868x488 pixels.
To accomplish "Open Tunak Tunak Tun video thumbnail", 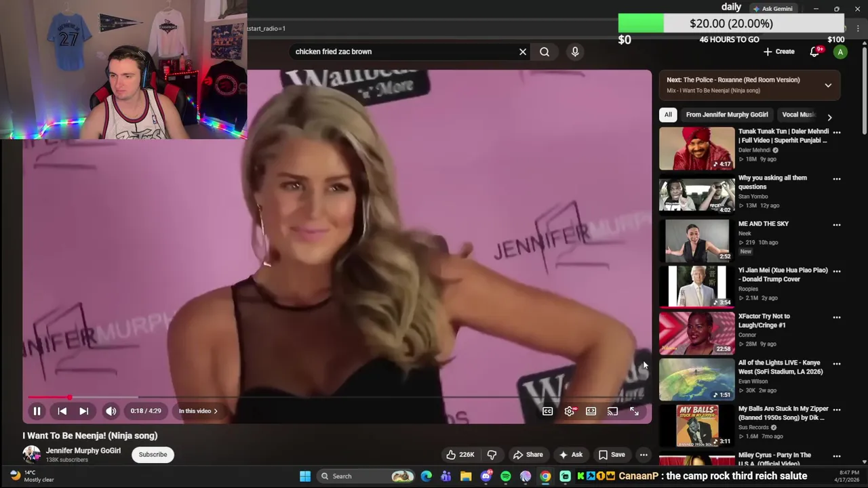I will [x=697, y=148].
